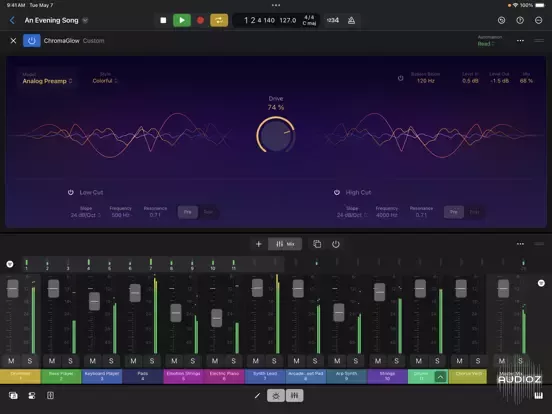Toggle the 1234 count-in button
The height and width of the screenshot is (414, 552).
tap(333, 20)
